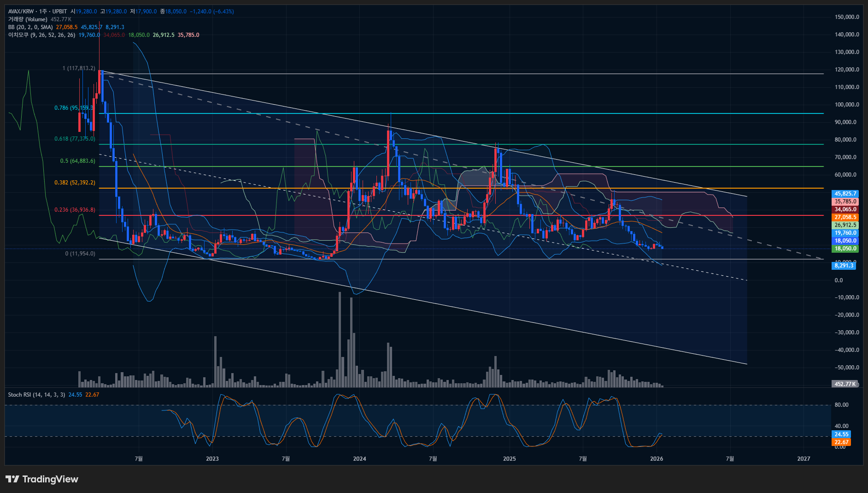Click the 45,825.7 upper band price tag
The height and width of the screenshot is (493, 868).
[845, 194]
